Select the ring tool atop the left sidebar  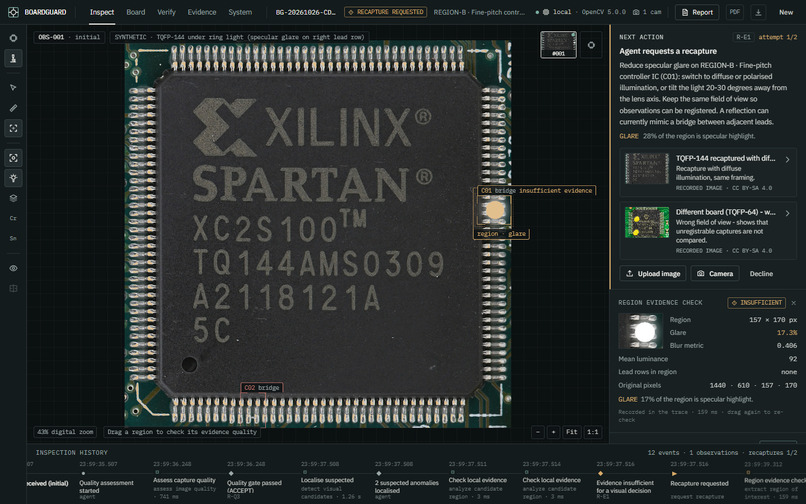13,38
